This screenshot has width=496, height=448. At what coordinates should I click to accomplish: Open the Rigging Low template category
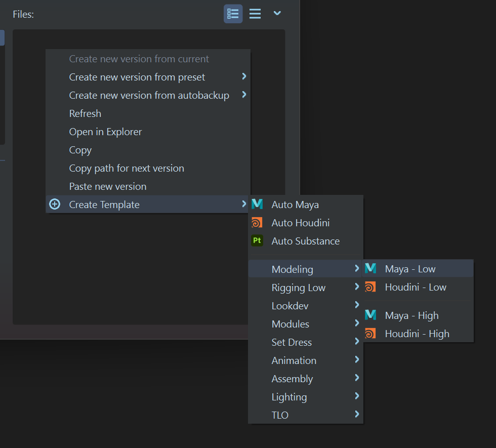click(306, 288)
